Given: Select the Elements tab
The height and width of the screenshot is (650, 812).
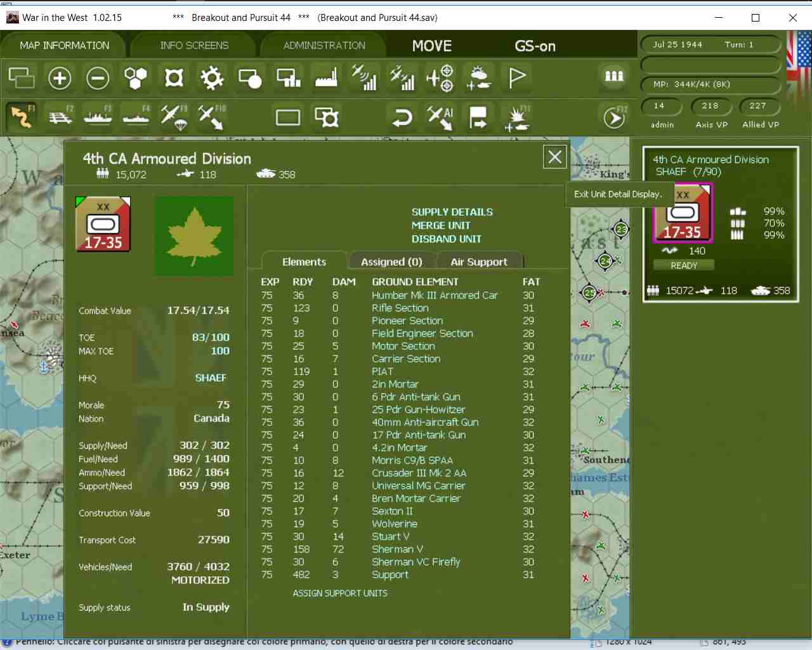Looking at the screenshot, I should (x=304, y=262).
